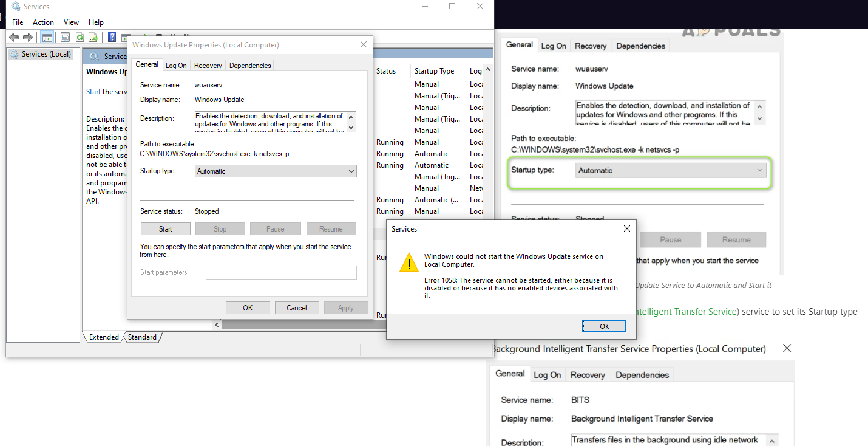Open Startup type dropdown in Windows Update Properties
868x446 pixels.
[276, 171]
